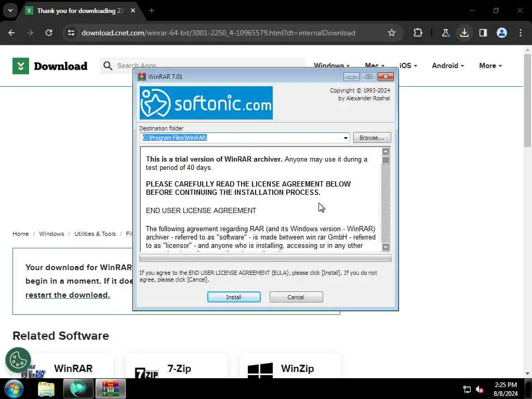Open Utilities & Tools breadcrumb
This screenshot has width=532, height=399.
click(x=95, y=234)
